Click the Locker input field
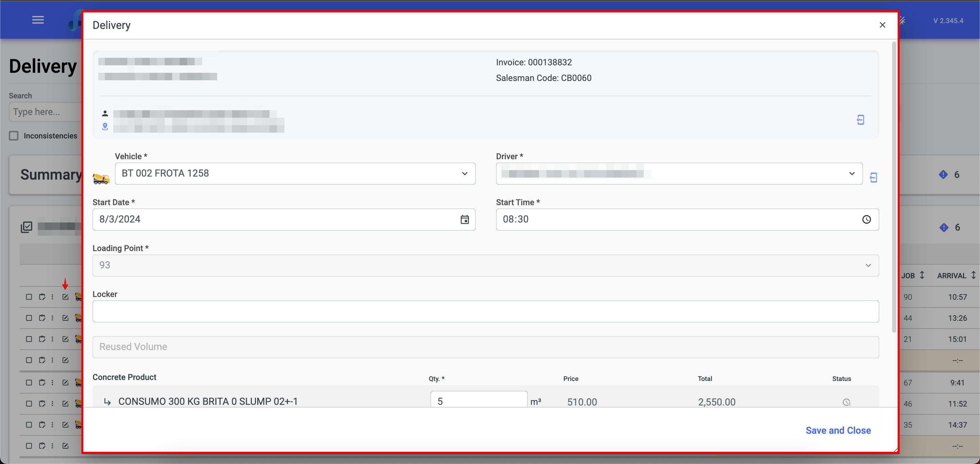 click(486, 311)
